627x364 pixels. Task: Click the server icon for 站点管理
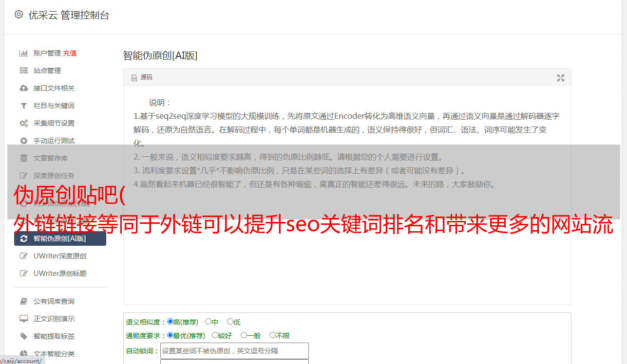[23, 71]
